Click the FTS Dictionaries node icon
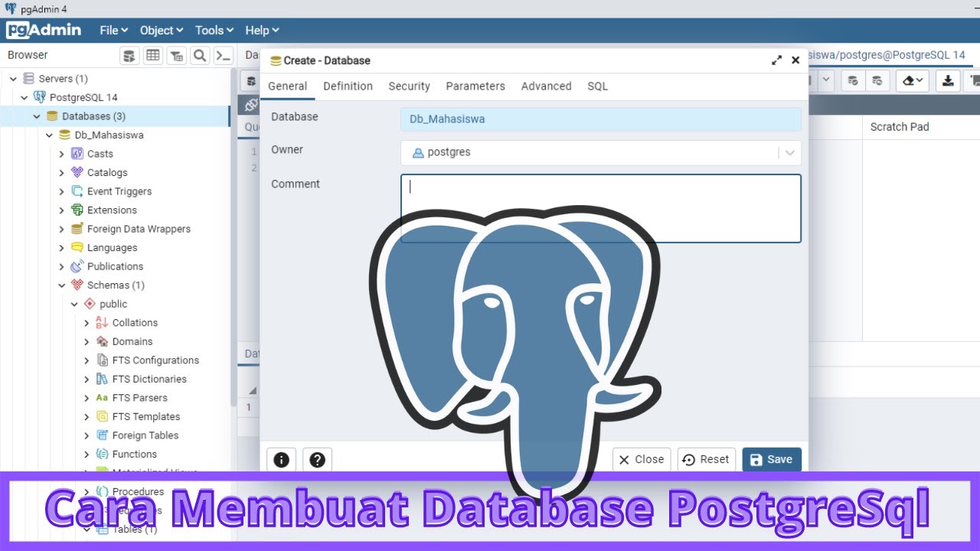The width and height of the screenshot is (980, 551). coord(102,379)
